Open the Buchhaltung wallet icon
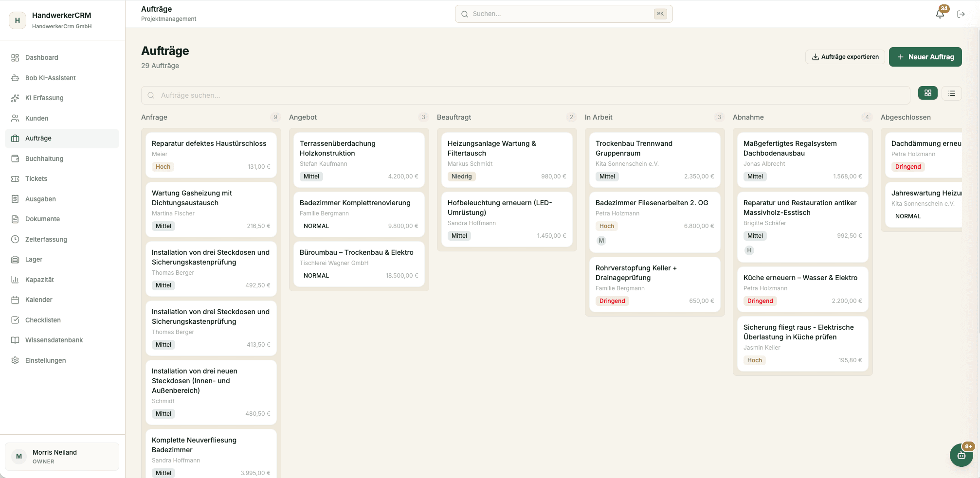980x478 pixels. point(15,159)
